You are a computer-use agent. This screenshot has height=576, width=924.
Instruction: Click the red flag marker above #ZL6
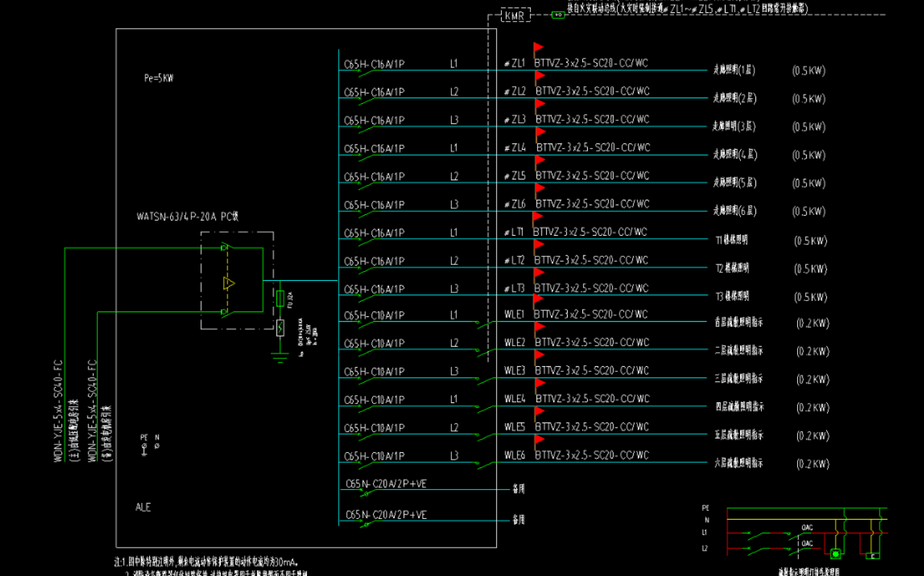[540, 189]
